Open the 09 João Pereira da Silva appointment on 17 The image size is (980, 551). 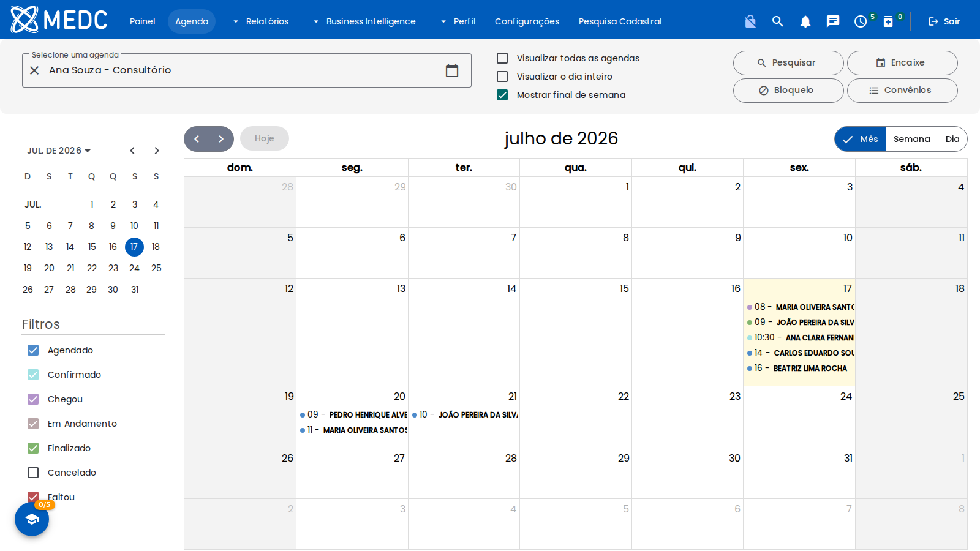(799, 322)
